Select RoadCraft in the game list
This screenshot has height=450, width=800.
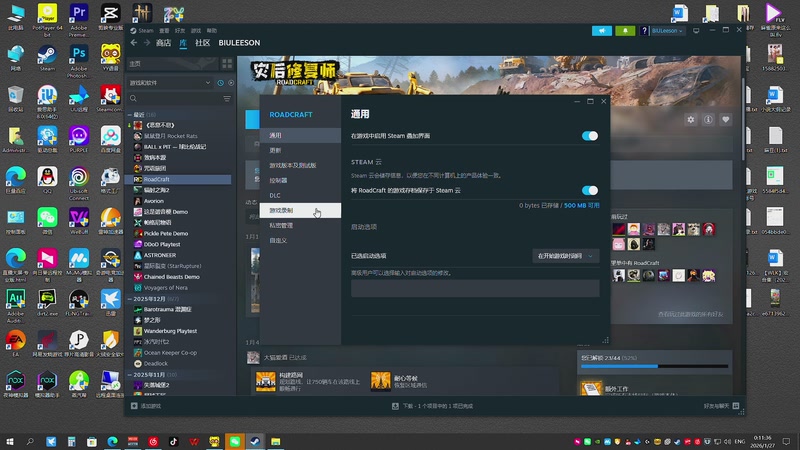tap(179, 180)
